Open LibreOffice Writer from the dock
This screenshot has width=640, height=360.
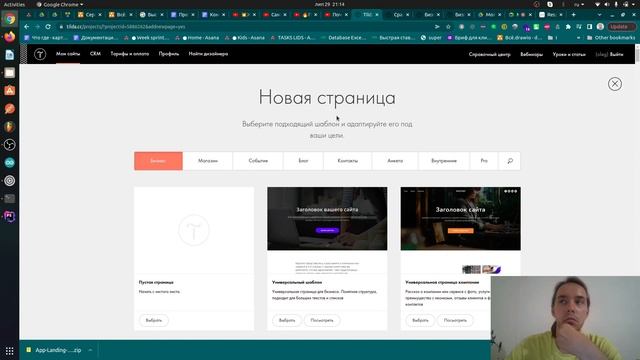click(10, 55)
